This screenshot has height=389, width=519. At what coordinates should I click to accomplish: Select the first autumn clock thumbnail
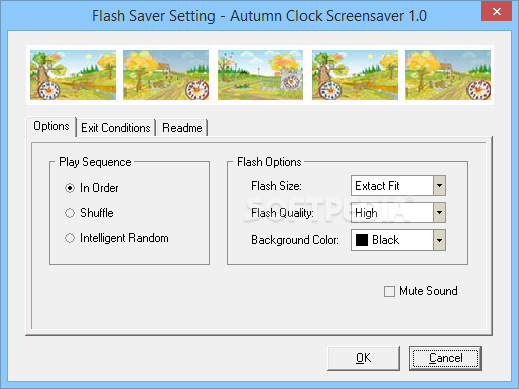pyautogui.click(x=73, y=75)
